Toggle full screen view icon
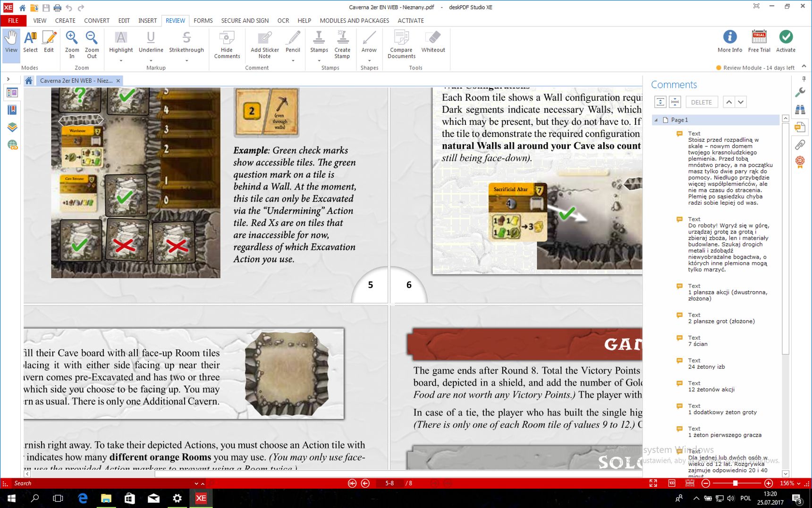 653,483
